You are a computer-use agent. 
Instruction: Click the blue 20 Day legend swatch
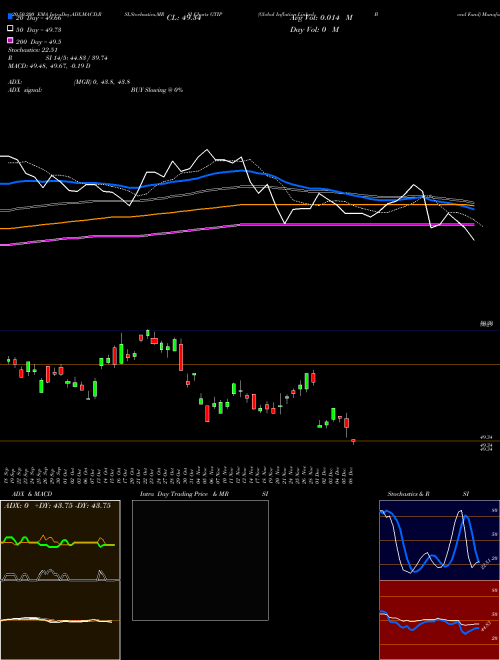(11, 16)
